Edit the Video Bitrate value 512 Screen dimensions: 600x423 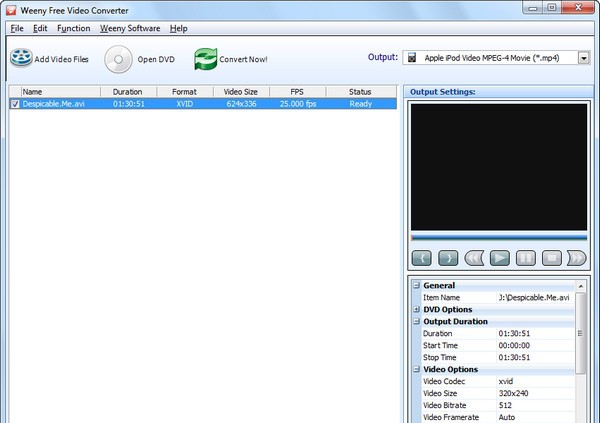pos(535,405)
